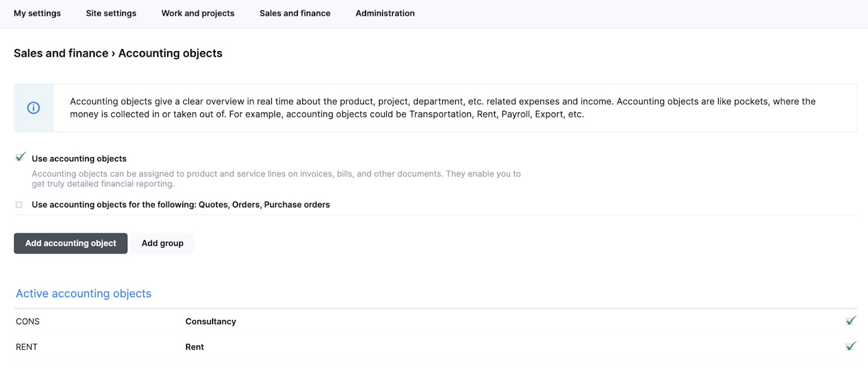Open Active accounting objects heading link
Viewport: 868px width, 372px height.
pyautogui.click(x=84, y=294)
